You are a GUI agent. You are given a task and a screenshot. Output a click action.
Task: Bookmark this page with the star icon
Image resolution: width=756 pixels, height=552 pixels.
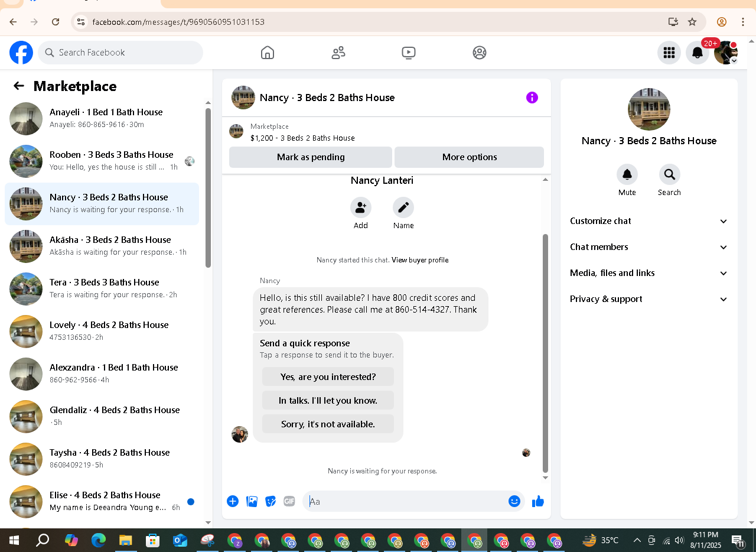pos(692,22)
